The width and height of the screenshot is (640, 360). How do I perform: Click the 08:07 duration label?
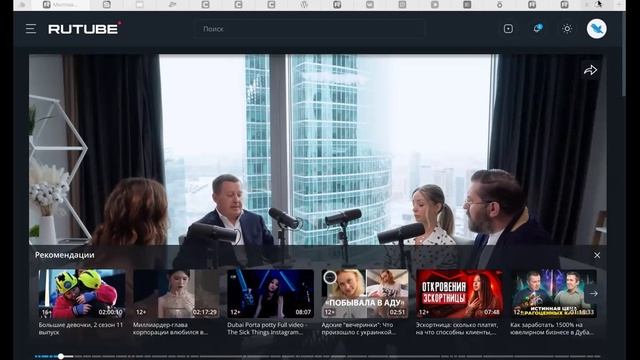pyautogui.click(x=303, y=312)
